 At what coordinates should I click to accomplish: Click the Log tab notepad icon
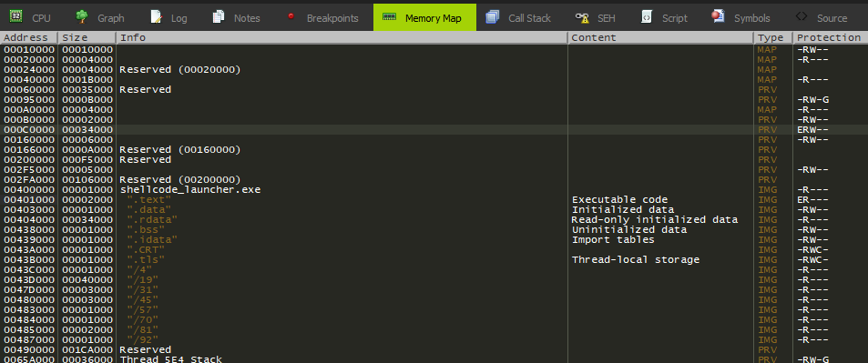coord(156,17)
